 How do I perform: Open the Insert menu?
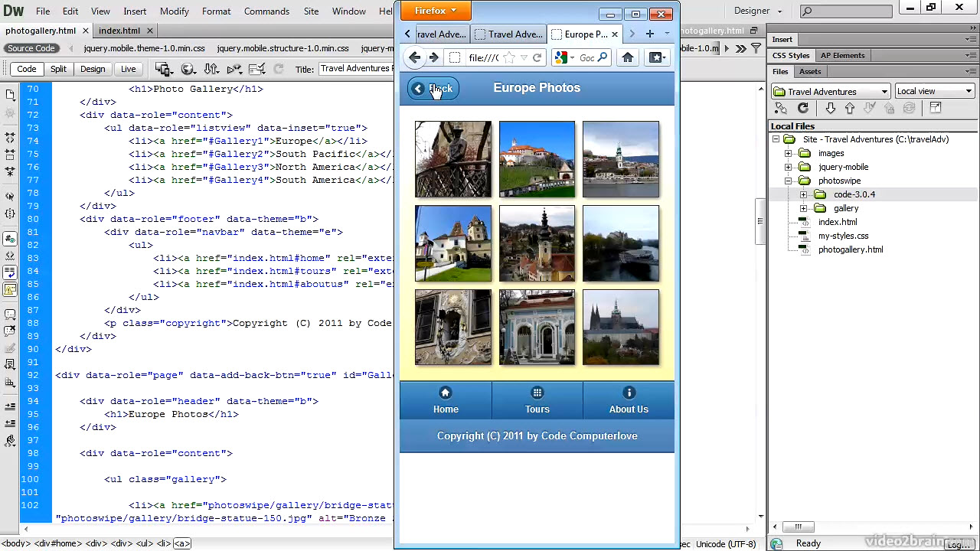coord(135,11)
